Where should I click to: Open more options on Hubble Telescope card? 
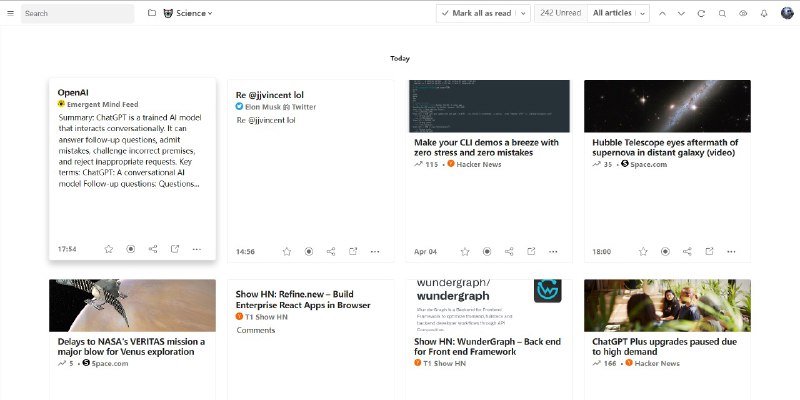731,252
